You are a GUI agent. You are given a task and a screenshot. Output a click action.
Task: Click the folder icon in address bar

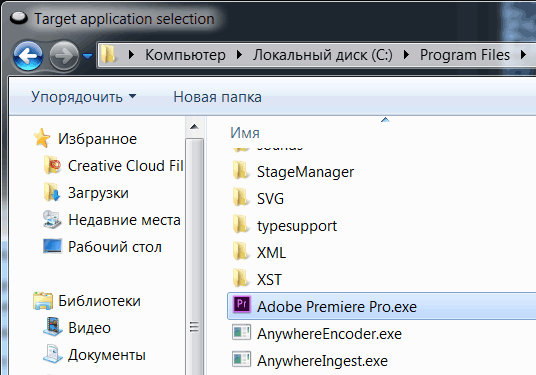tap(109, 55)
